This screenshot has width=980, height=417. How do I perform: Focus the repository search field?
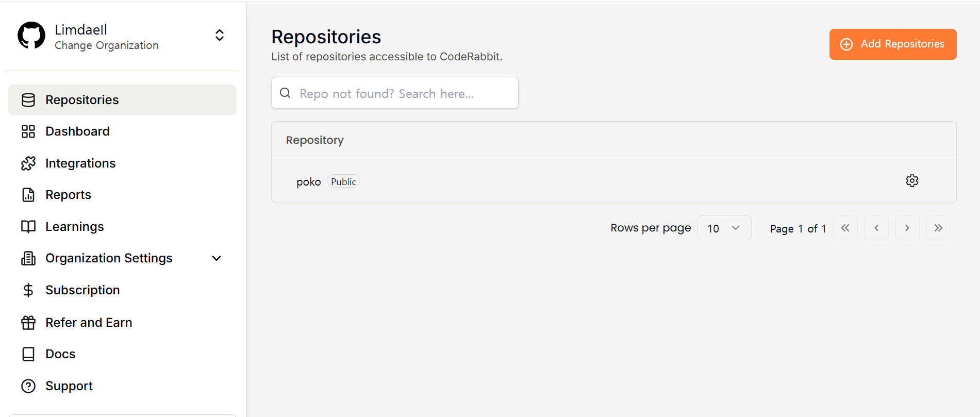(x=394, y=93)
